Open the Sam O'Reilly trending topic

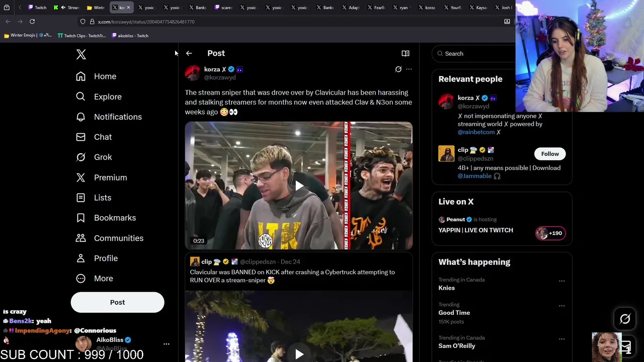[x=456, y=345]
